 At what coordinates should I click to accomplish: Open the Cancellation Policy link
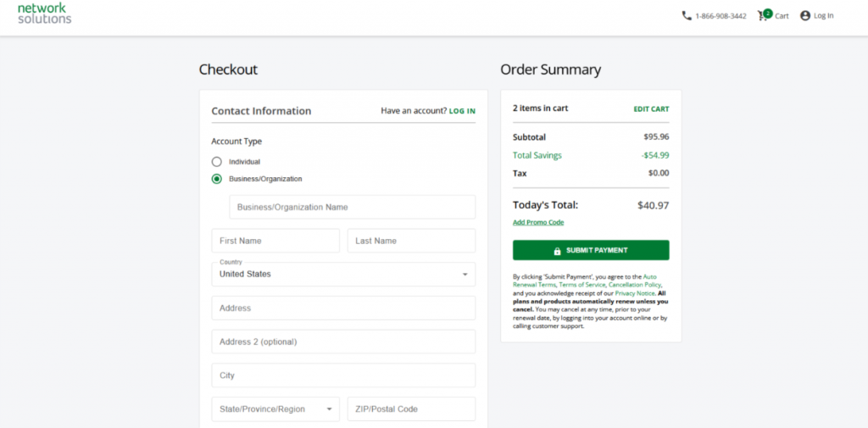point(634,285)
